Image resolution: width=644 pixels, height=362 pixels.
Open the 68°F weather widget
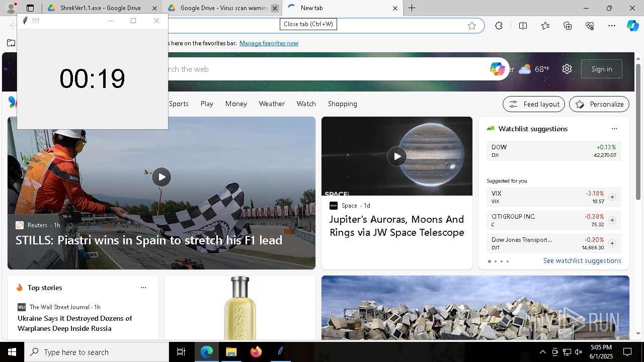534,69
